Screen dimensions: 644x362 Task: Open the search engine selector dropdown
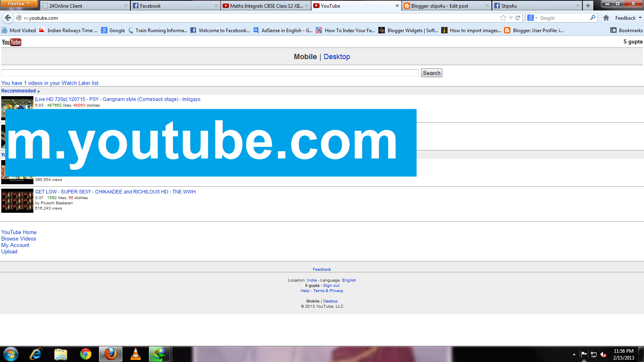click(x=533, y=18)
